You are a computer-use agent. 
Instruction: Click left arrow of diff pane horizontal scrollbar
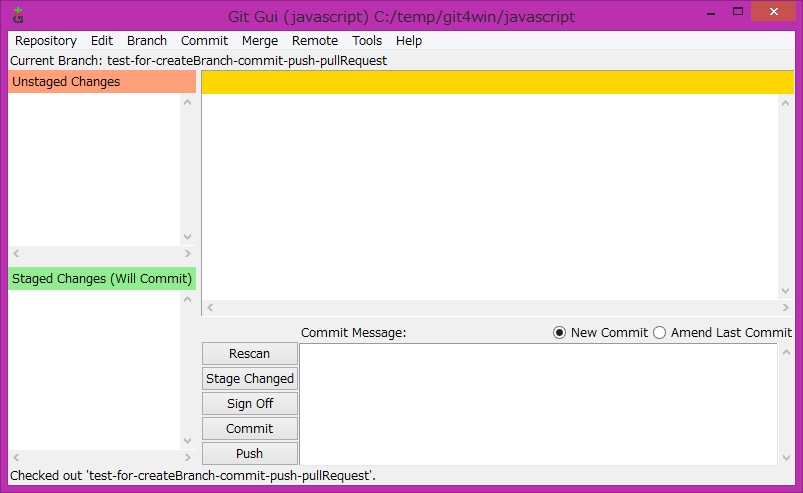point(210,308)
